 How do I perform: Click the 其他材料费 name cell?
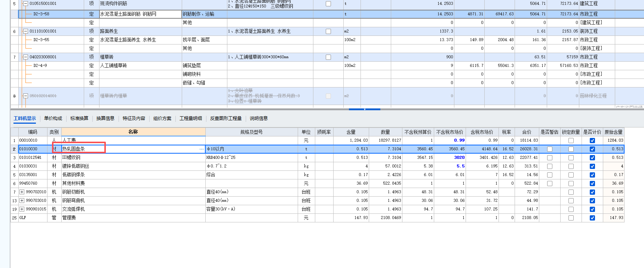pyautogui.click(x=133, y=184)
